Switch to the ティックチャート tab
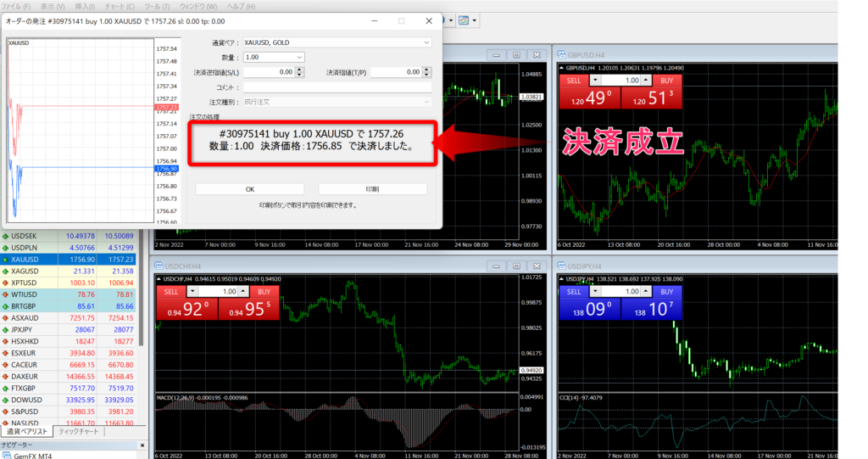Viewport: 868px width, 459px height. pyautogui.click(x=77, y=432)
